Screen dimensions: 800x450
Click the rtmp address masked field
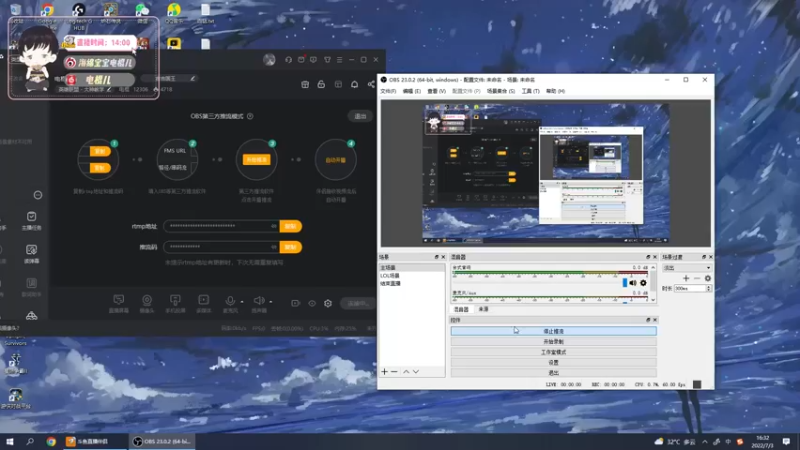coord(221,226)
